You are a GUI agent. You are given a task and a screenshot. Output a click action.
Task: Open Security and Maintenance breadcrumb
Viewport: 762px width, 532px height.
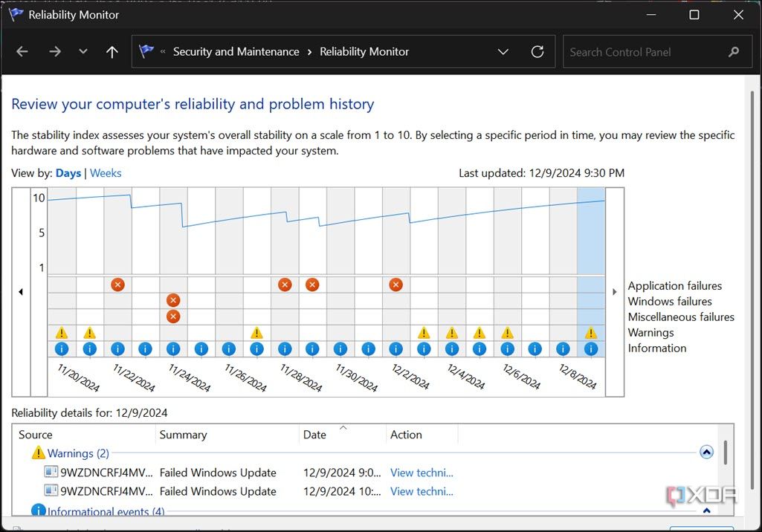pos(236,51)
